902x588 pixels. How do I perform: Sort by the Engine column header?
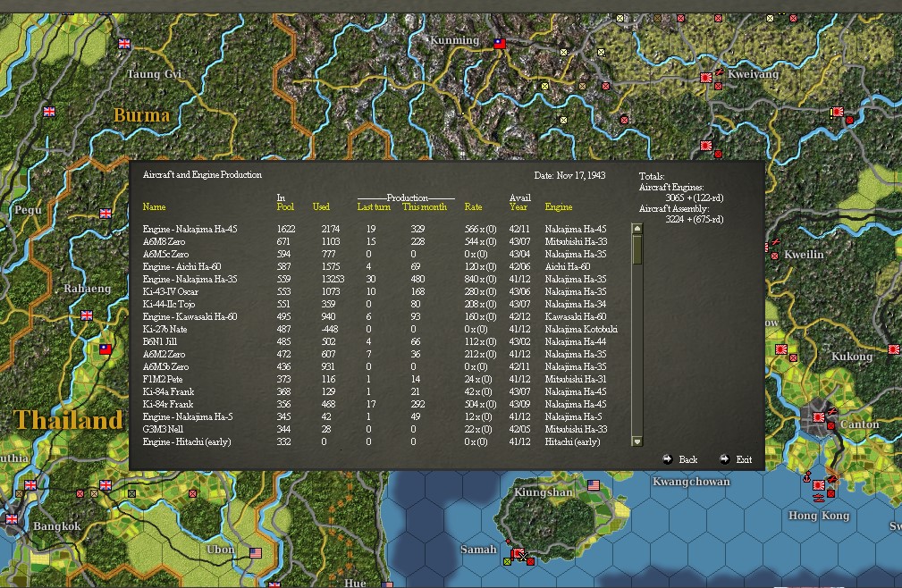pyautogui.click(x=559, y=207)
